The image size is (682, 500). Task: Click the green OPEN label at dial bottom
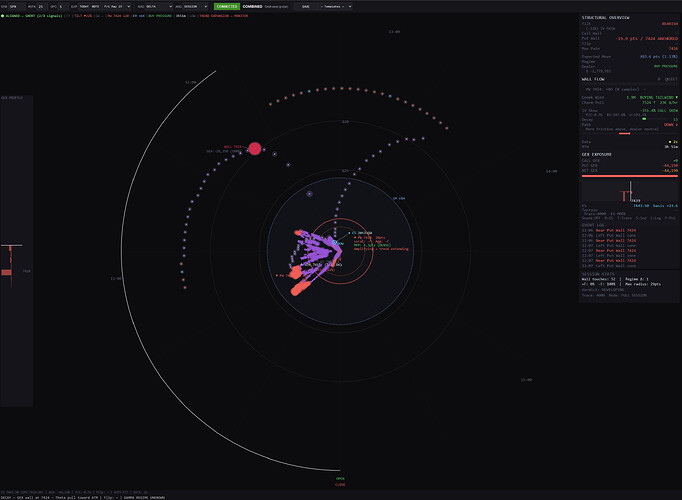coord(340,479)
